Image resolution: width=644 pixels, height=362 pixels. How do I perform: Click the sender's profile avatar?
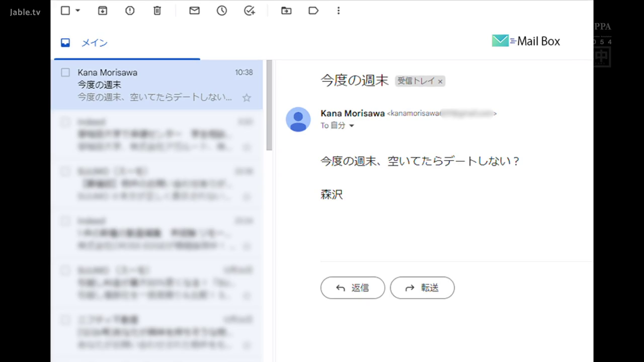click(298, 119)
